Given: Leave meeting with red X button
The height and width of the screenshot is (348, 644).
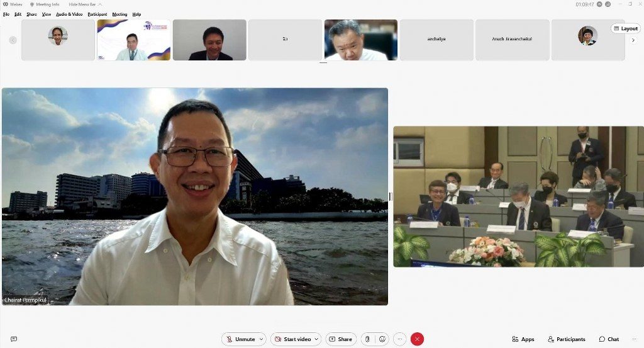Looking at the screenshot, I should pyautogui.click(x=417, y=339).
